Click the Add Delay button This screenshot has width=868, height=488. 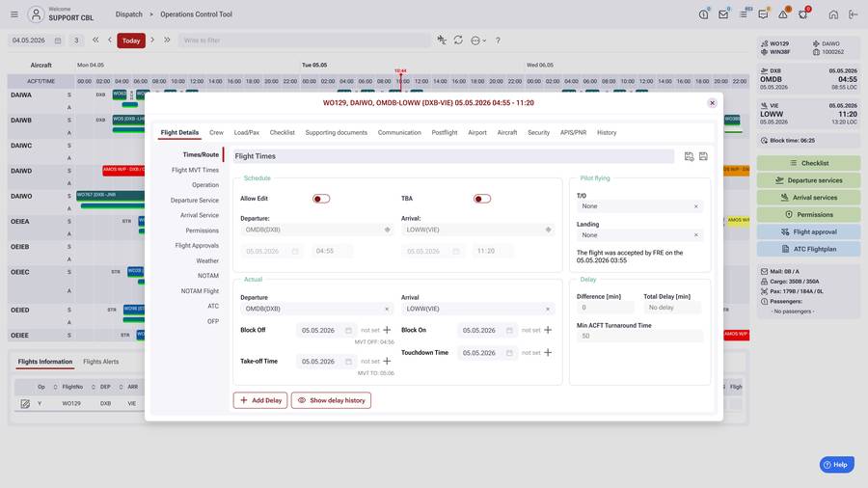(260, 400)
